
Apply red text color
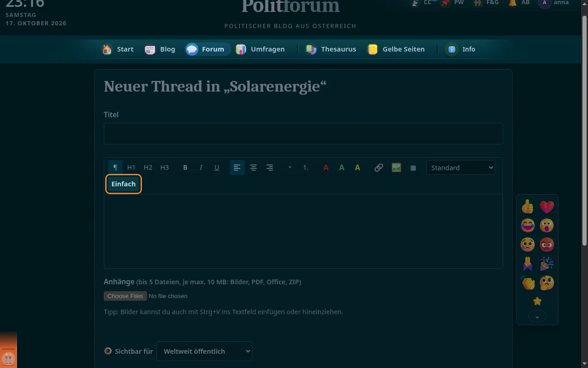326,167
